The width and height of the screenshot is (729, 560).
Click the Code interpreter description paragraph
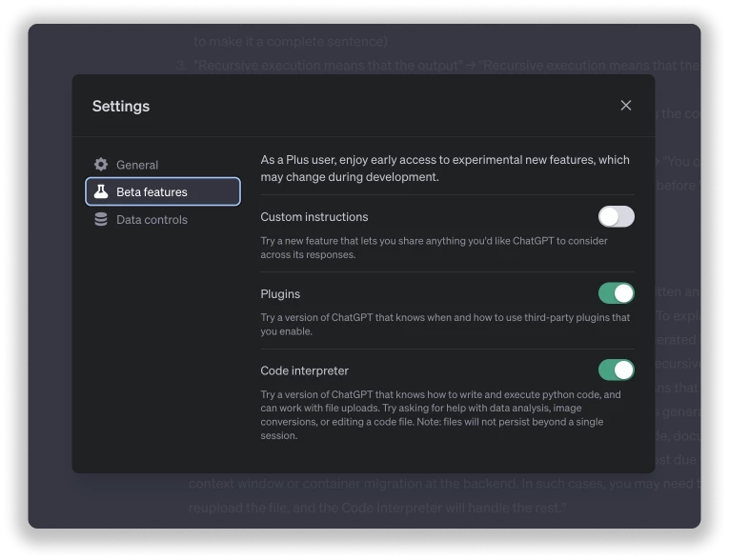[x=440, y=415]
